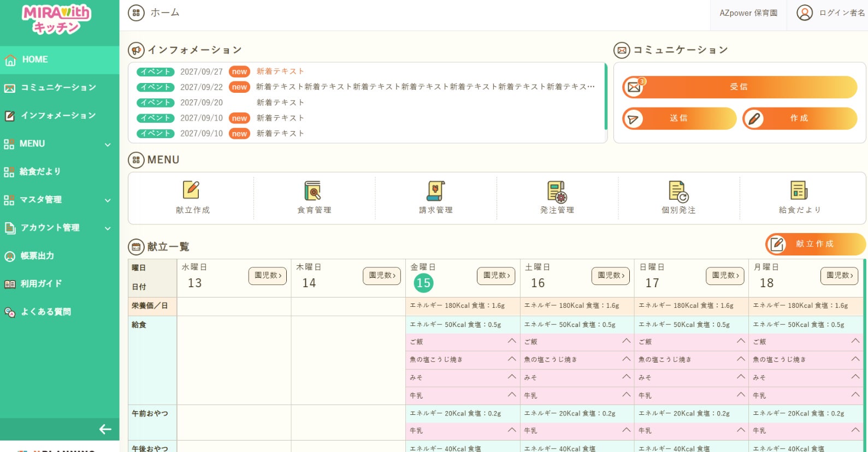This screenshot has height=452, width=868.
Task: Click よくある質問 in the sidebar
Action: coord(60,312)
